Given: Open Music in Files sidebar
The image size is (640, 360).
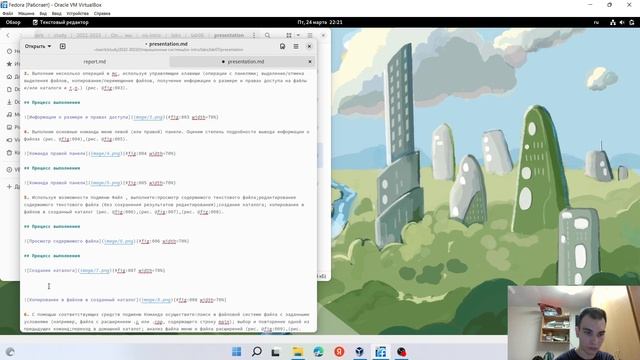Looking at the screenshot, I should (x=9, y=115).
